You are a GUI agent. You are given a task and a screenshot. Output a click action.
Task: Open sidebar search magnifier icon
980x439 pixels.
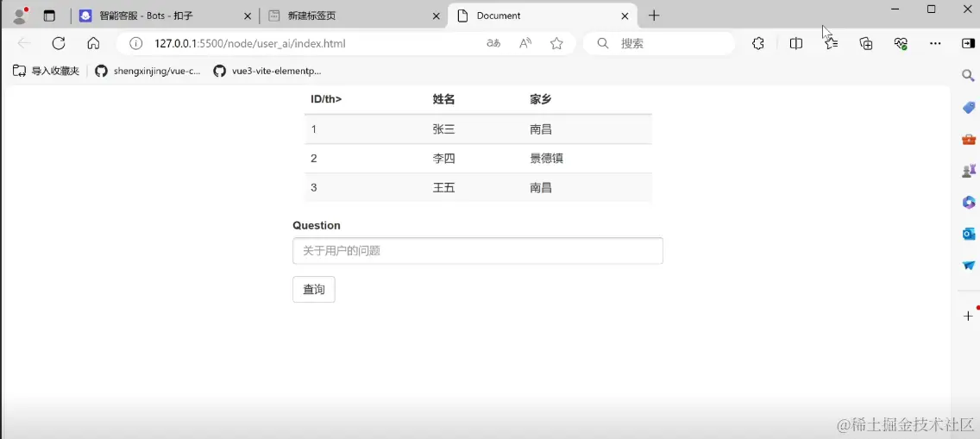coord(968,76)
